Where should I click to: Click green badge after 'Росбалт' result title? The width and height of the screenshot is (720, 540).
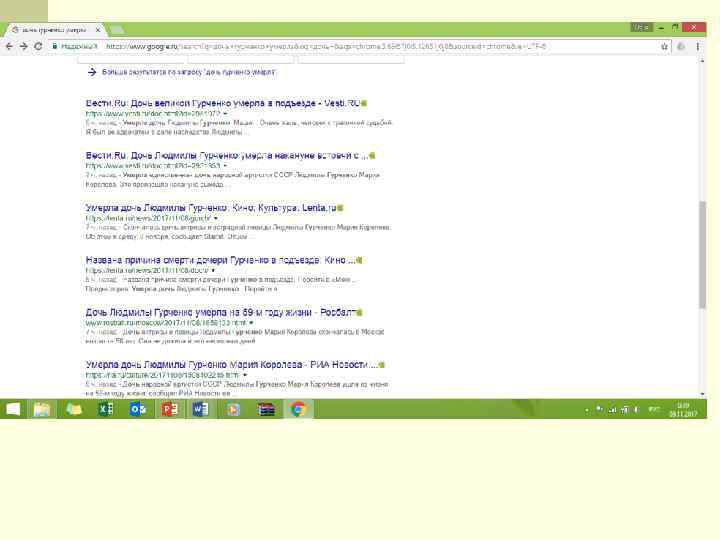360,313
